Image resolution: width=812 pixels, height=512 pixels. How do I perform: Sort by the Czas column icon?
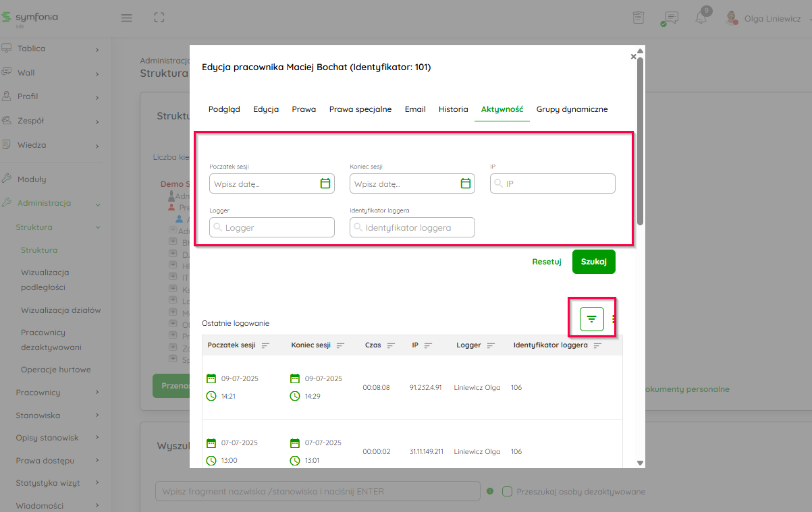pyautogui.click(x=391, y=345)
